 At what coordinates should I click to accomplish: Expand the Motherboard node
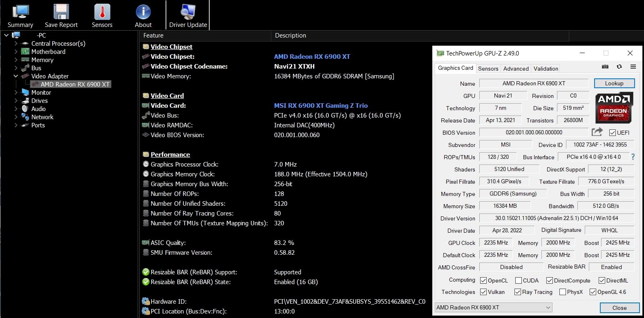[x=16, y=51]
